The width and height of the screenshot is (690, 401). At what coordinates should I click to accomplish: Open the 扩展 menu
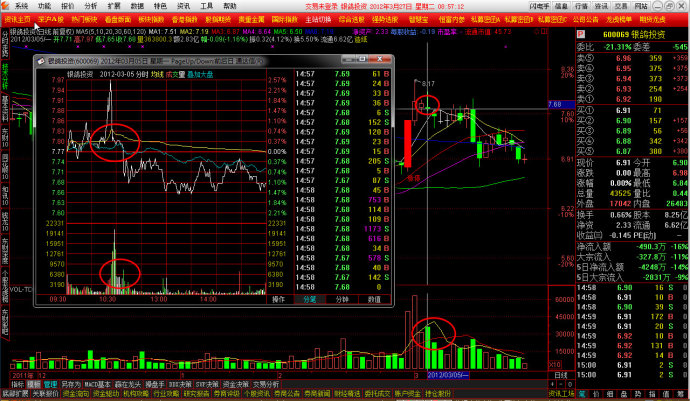pos(114,6)
